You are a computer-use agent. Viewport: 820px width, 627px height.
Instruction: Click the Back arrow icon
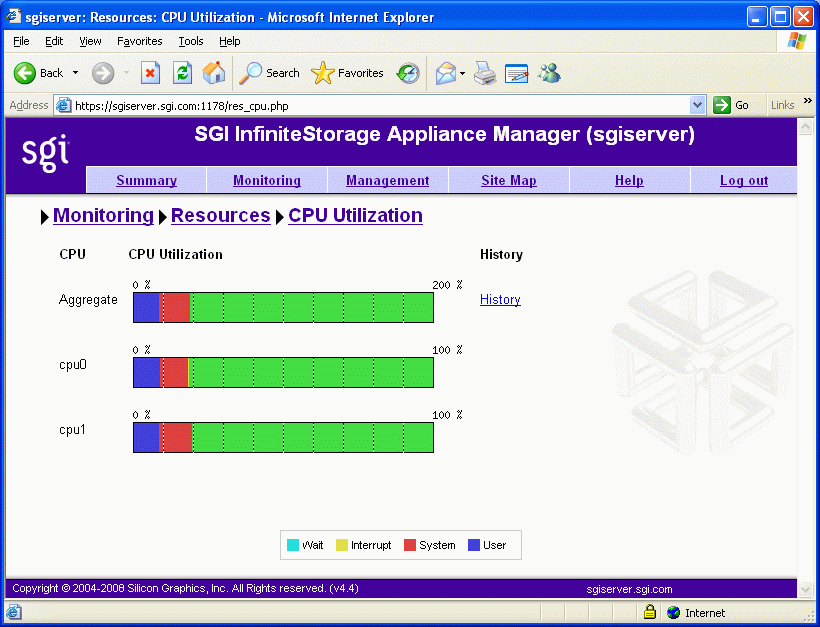pos(25,73)
